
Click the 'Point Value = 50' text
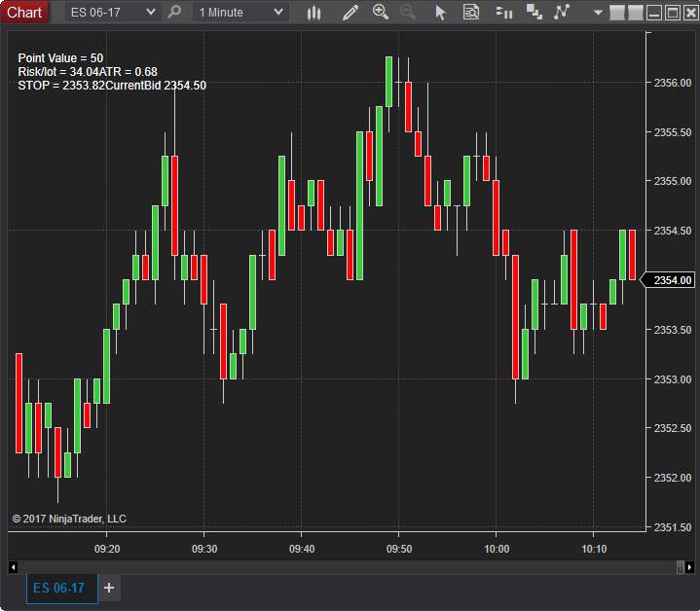[x=60, y=58]
